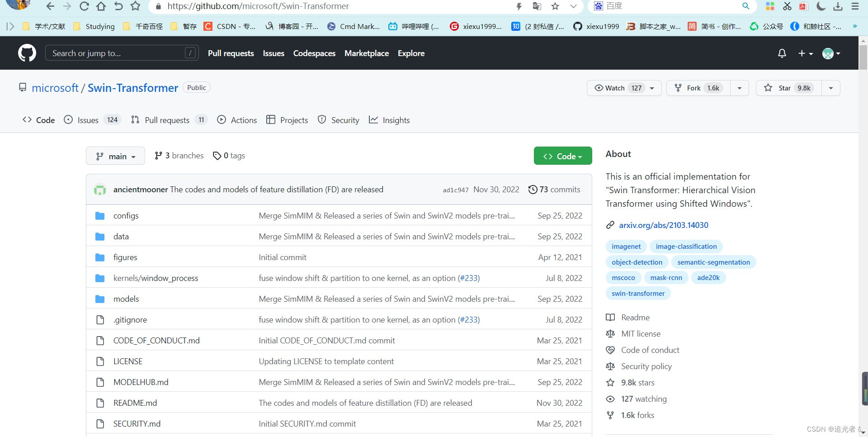
Task: Open arxiv.org/abs/2103.14030 link
Action: pos(664,225)
